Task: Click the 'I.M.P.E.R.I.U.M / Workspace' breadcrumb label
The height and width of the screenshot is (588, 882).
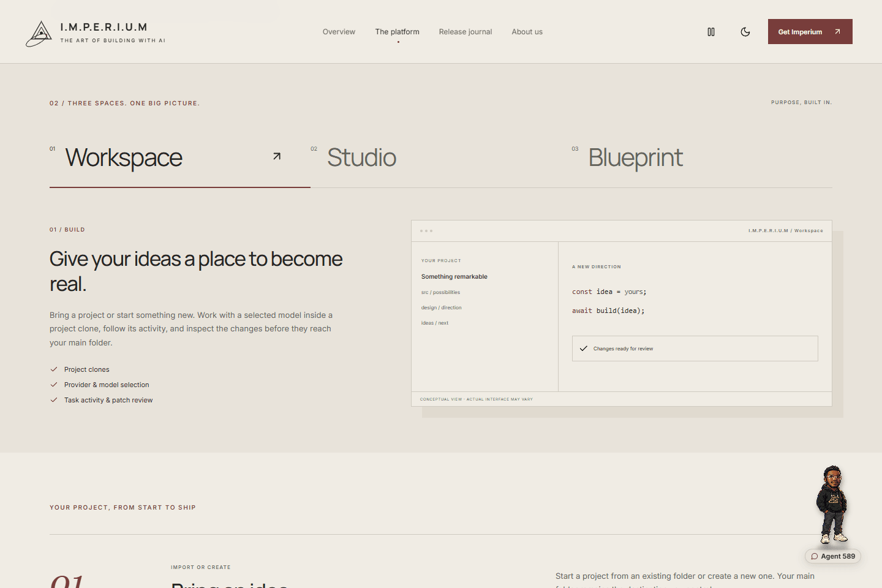Action: pyautogui.click(x=785, y=231)
